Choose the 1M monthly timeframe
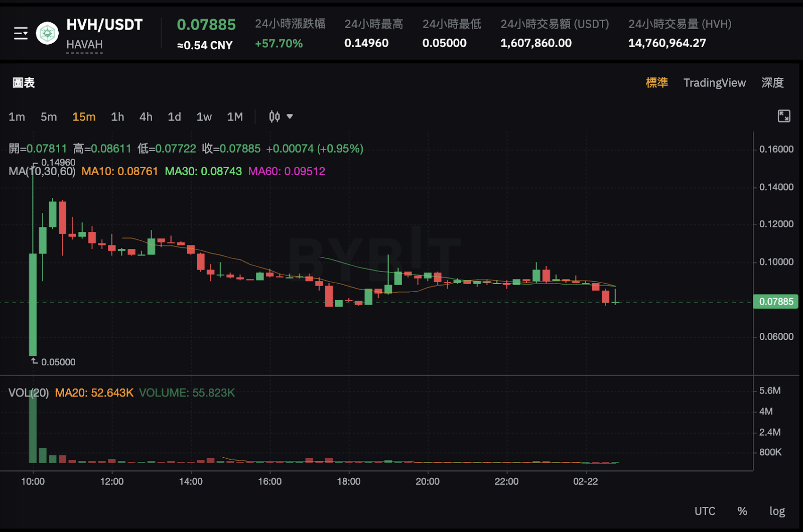 click(x=235, y=117)
